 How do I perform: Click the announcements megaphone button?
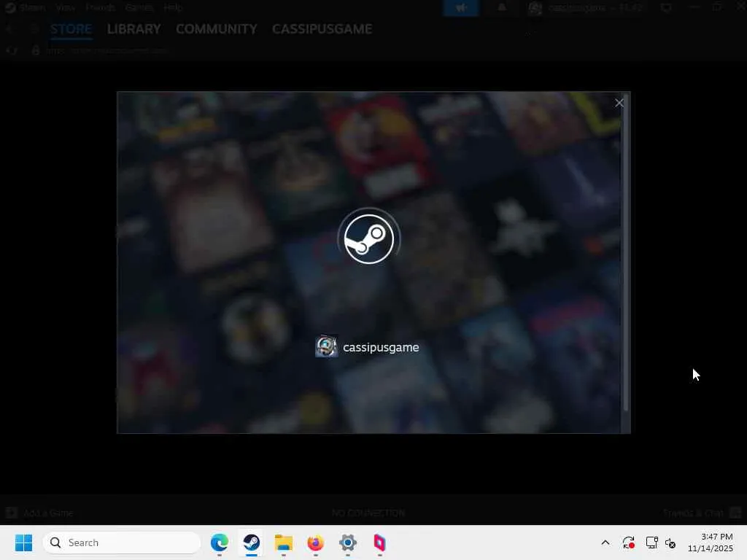[461, 7]
